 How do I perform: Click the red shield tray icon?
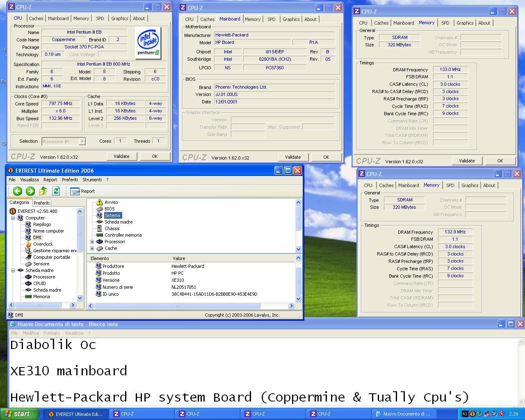tap(502, 414)
